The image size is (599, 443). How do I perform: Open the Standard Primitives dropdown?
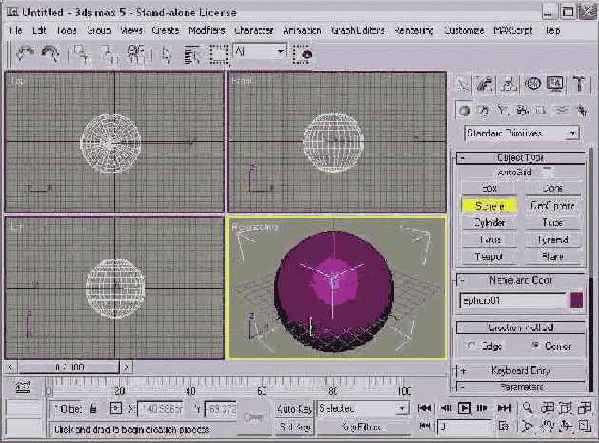coord(522,133)
